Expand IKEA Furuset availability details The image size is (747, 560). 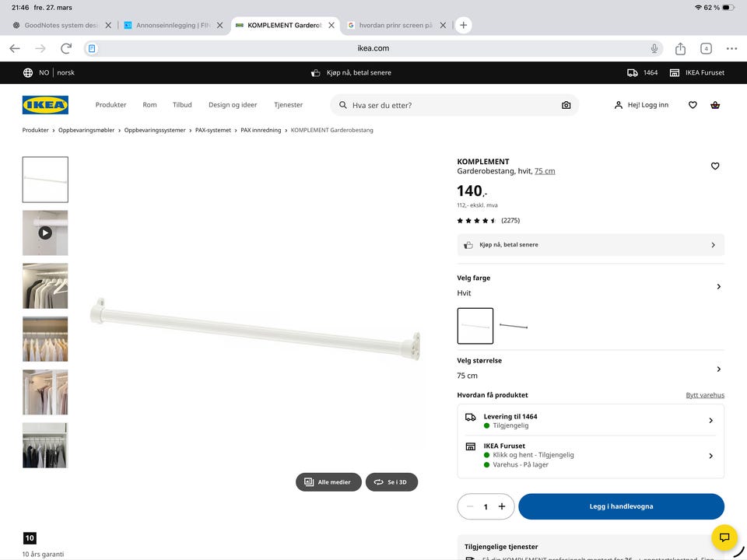(591, 456)
